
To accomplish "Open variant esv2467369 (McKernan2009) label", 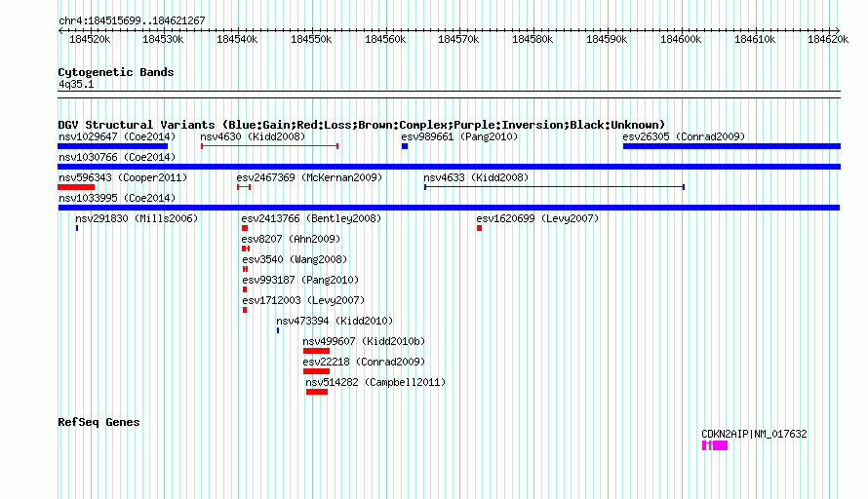I will click(x=309, y=177).
